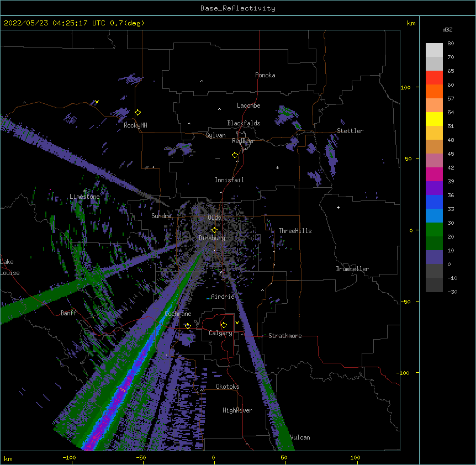Select the yellow V marker northwest of RockyMH
The height and width of the screenshot is (465, 476).
pos(97,102)
